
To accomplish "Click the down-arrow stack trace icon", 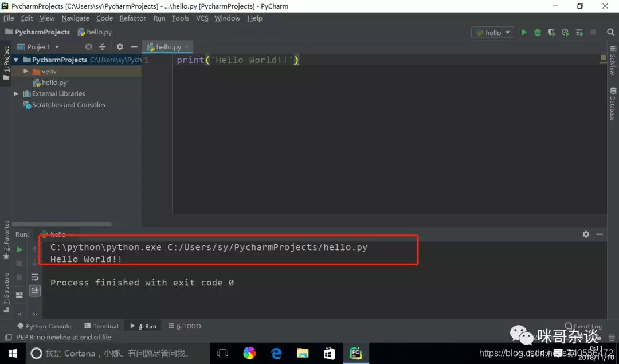I will (x=34, y=263).
